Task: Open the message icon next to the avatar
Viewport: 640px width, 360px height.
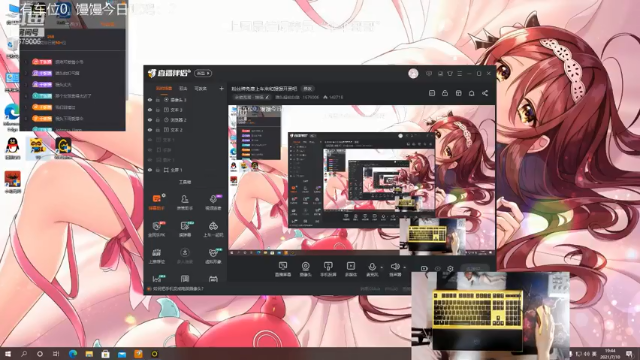Action: (429, 73)
